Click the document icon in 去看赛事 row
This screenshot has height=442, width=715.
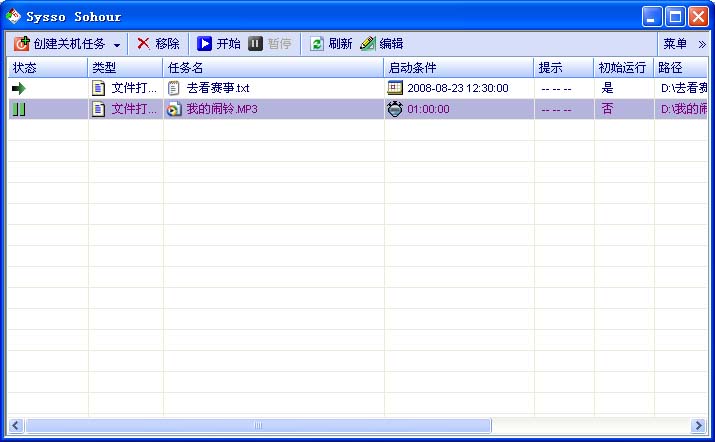coord(98,88)
